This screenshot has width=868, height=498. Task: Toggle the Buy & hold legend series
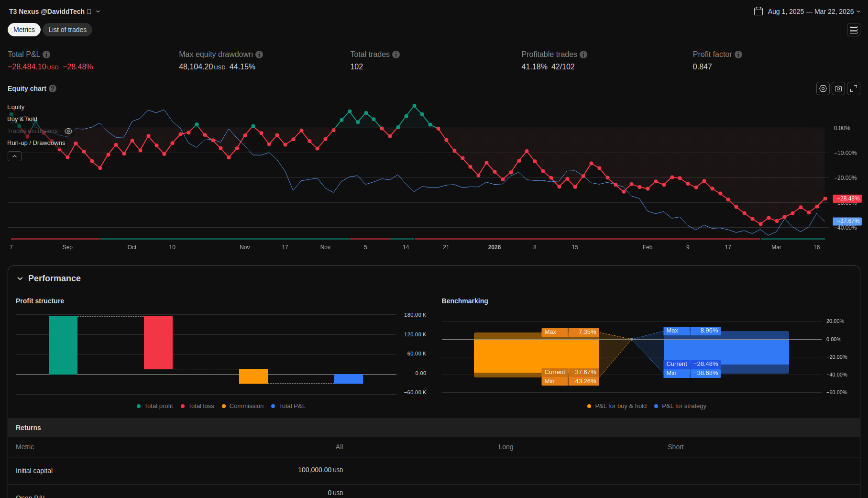tap(22, 119)
